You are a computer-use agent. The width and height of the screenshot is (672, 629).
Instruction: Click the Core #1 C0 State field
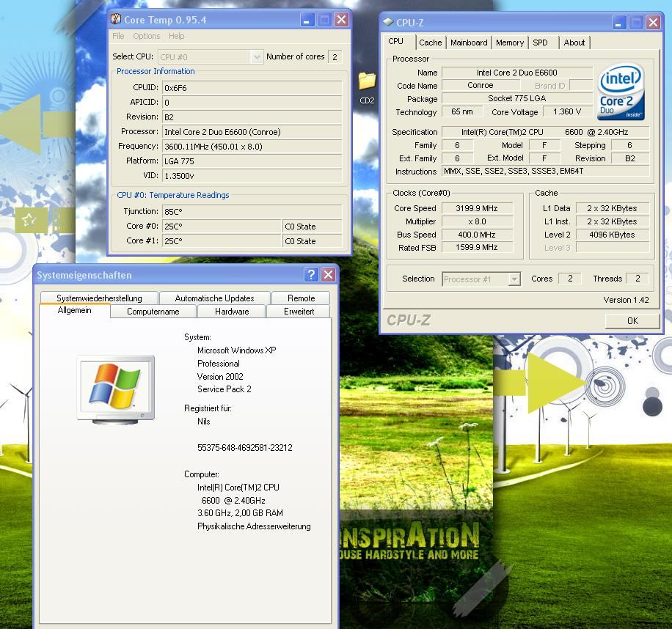(313, 241)
